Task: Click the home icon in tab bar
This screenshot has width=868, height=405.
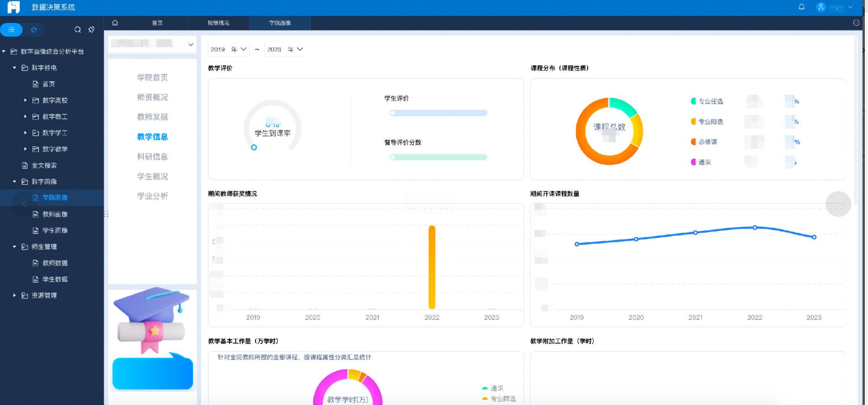Action: pos(115,23)
